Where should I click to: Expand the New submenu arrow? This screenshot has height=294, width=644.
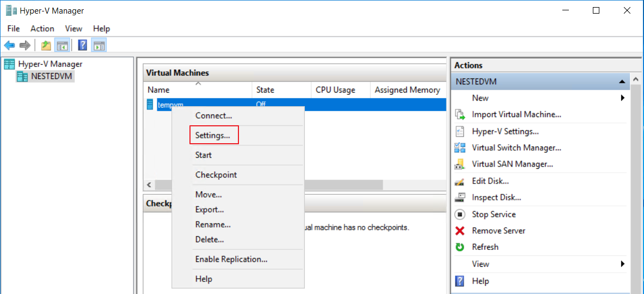click(622, 98)
